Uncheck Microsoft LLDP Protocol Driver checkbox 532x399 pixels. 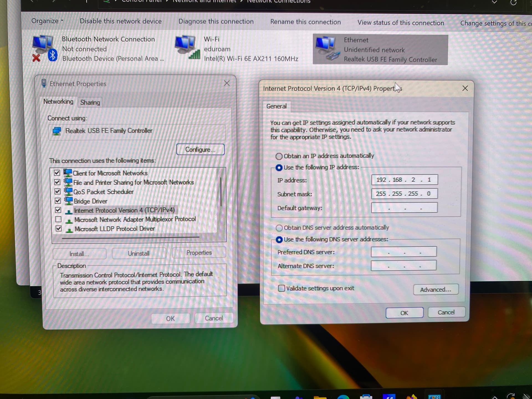[x=58, y=229]
